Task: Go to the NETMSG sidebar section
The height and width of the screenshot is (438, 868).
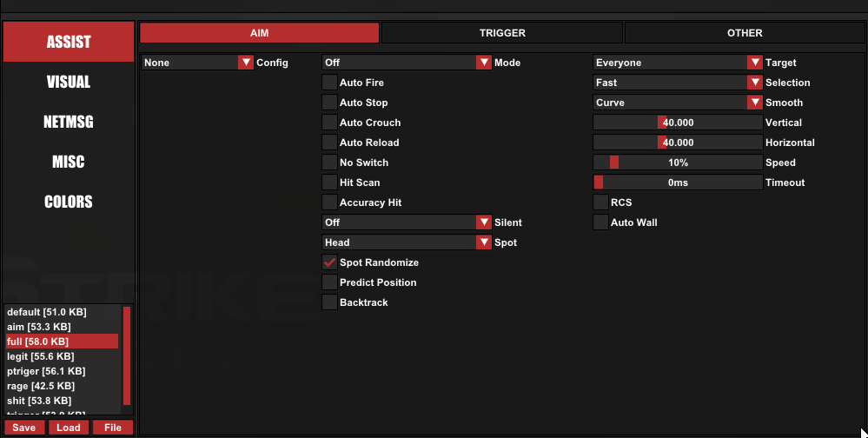Action: 69,122
